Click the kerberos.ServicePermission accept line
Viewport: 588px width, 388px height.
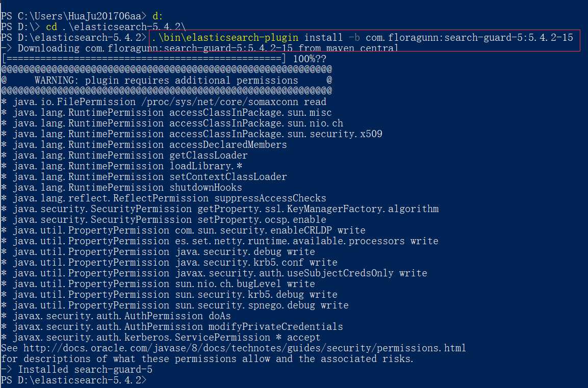pos(161,338)
